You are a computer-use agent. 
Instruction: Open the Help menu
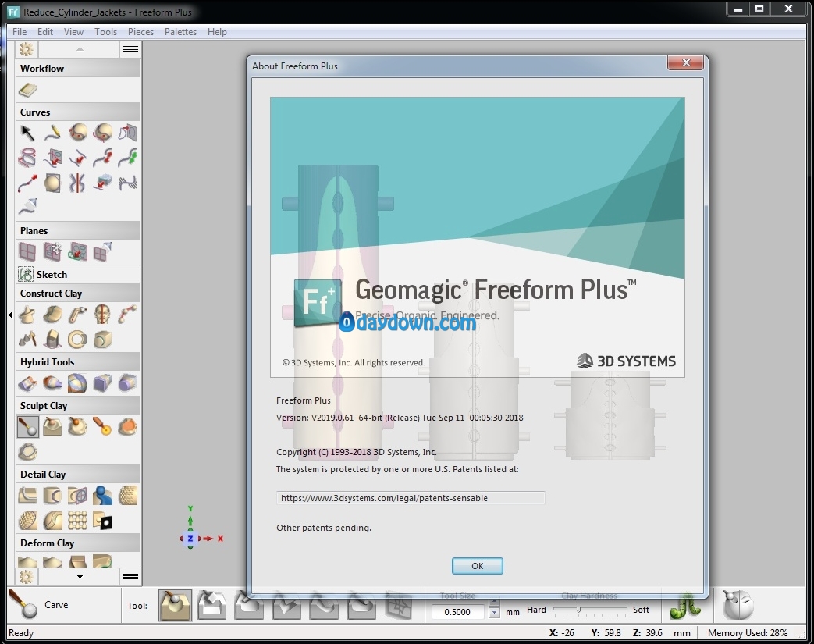(x=217, y=32)
